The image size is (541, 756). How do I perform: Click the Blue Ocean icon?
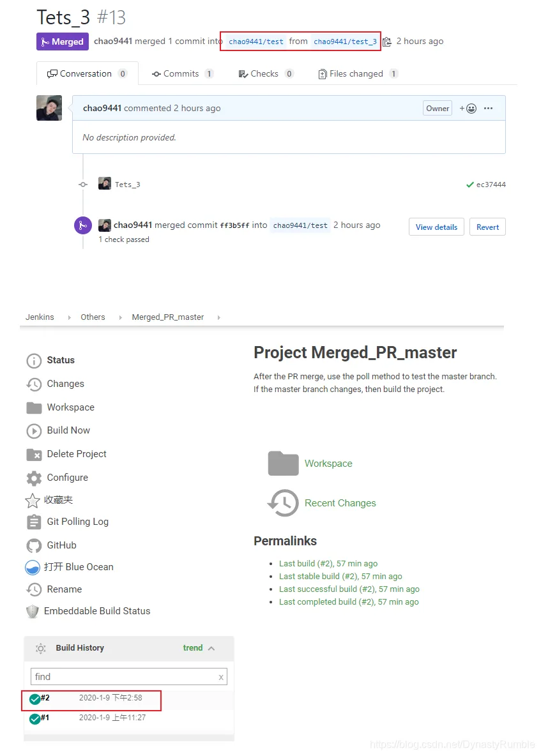coord(33,568)
